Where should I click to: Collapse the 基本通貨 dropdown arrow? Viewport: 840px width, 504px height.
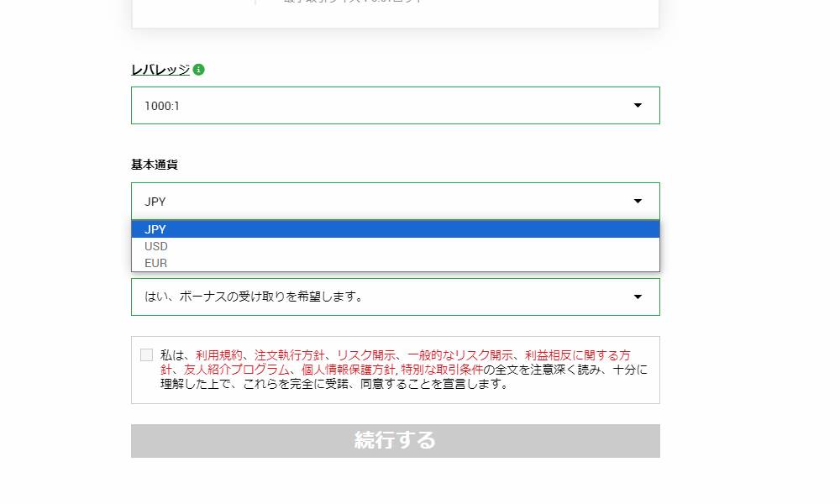pos(638,201)
